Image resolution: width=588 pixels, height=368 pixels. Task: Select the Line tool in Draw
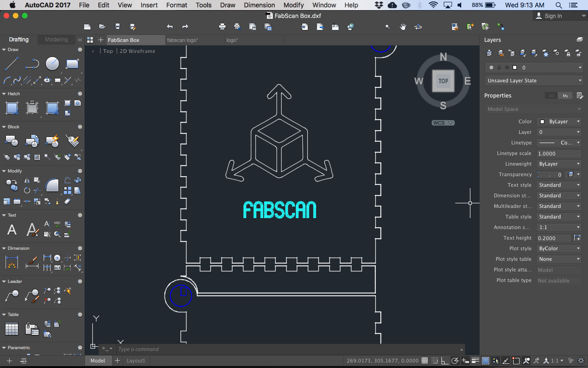[11, 64]
